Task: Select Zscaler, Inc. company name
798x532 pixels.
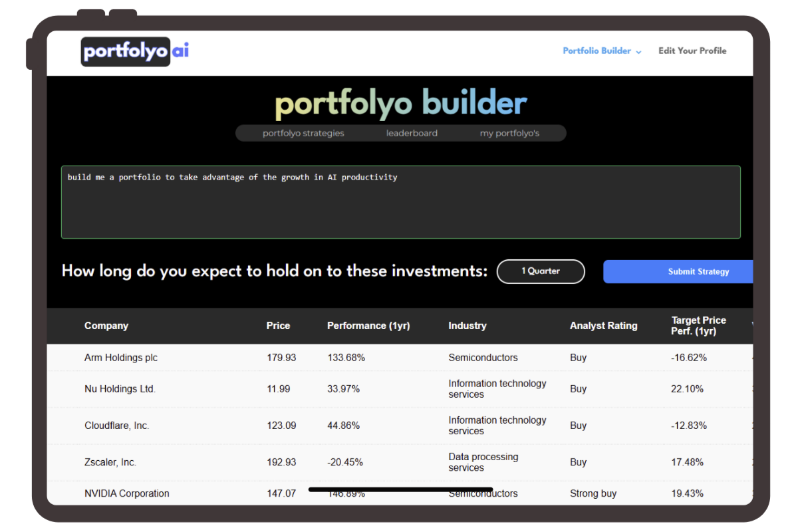Action: pos(110,462)
